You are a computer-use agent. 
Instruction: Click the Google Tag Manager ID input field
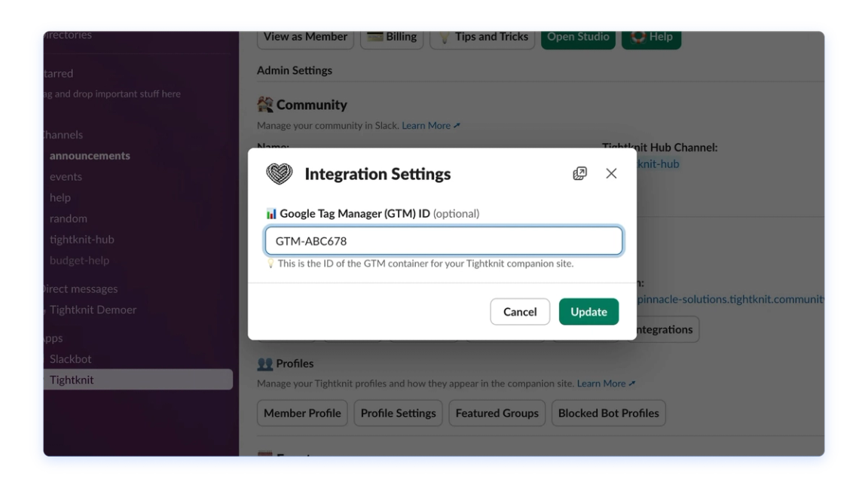[x=443, y=241]
